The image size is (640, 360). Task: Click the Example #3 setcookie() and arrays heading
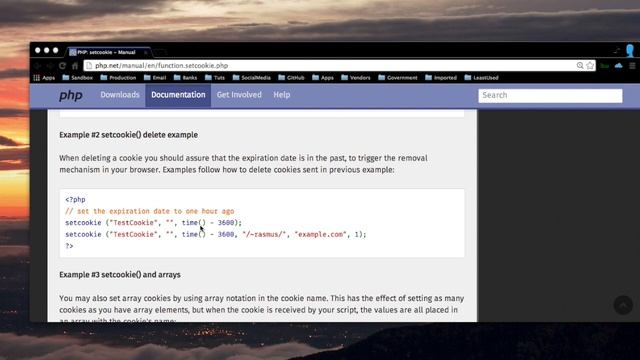120,275
